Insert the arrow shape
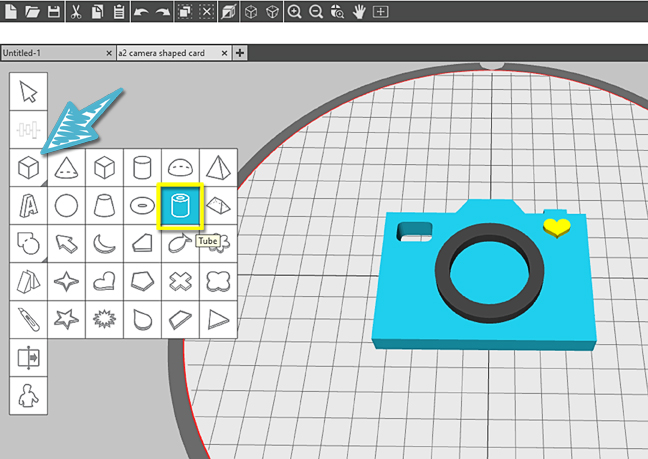Viewport: 648px width, 459px height. coord(67,243)
